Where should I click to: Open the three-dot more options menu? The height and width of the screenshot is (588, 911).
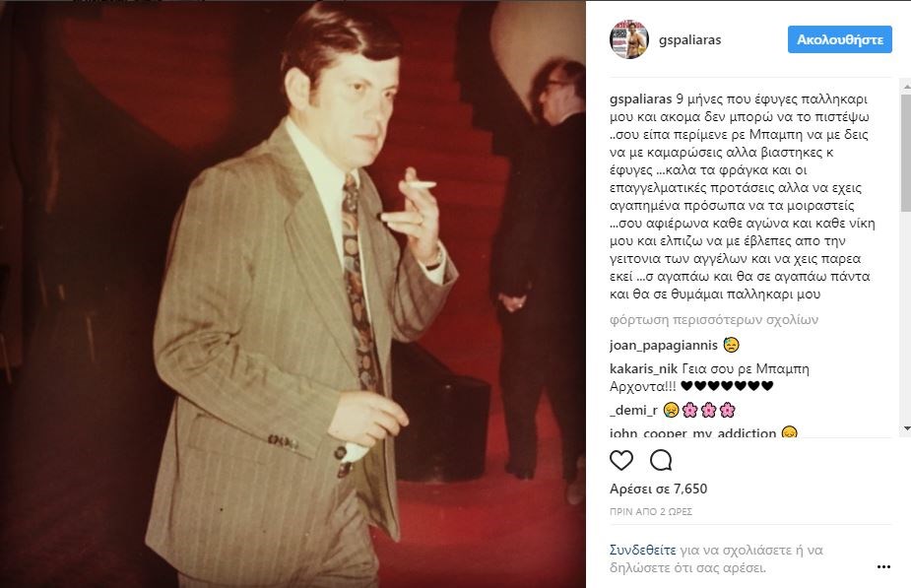883,567
